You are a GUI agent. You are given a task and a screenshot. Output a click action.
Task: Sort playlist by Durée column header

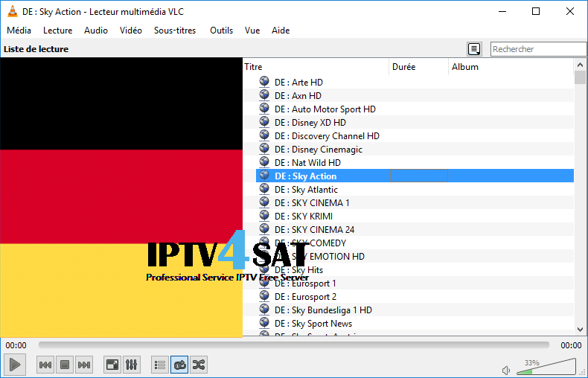point(419,67)
